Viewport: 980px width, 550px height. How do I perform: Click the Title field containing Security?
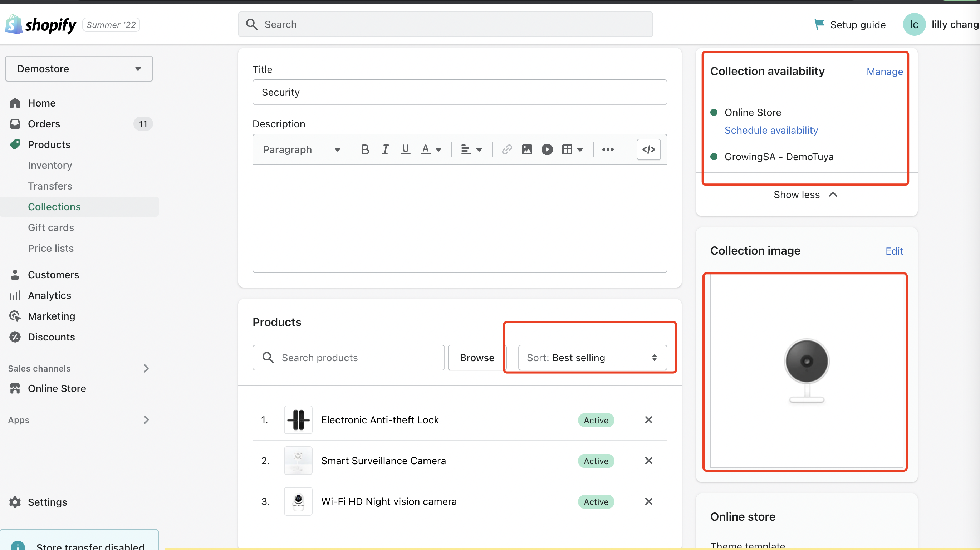(459, 92)
